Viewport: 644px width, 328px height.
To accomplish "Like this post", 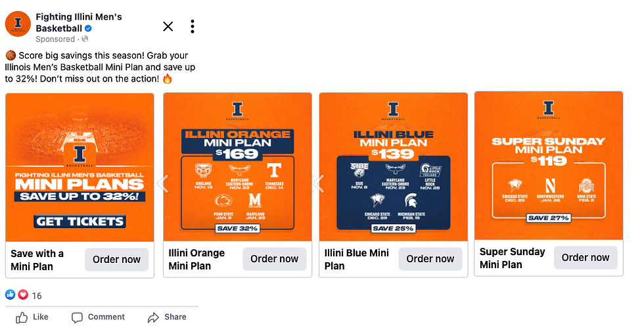I will [32, 317].
